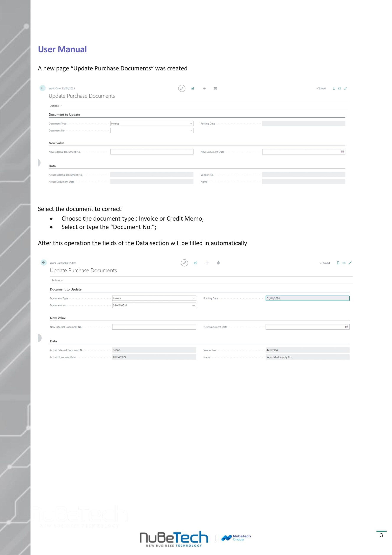Click the share icon in the filled form screenshot

(x=196, y=263)
